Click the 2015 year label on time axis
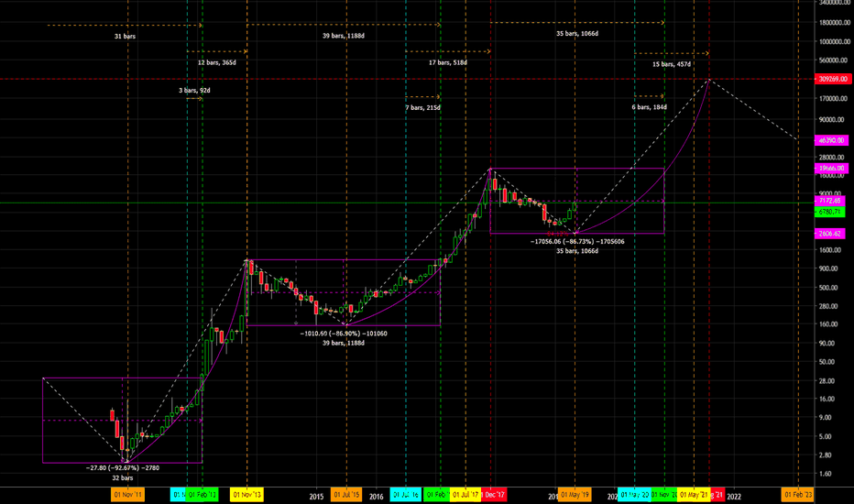 click(316, 497)
